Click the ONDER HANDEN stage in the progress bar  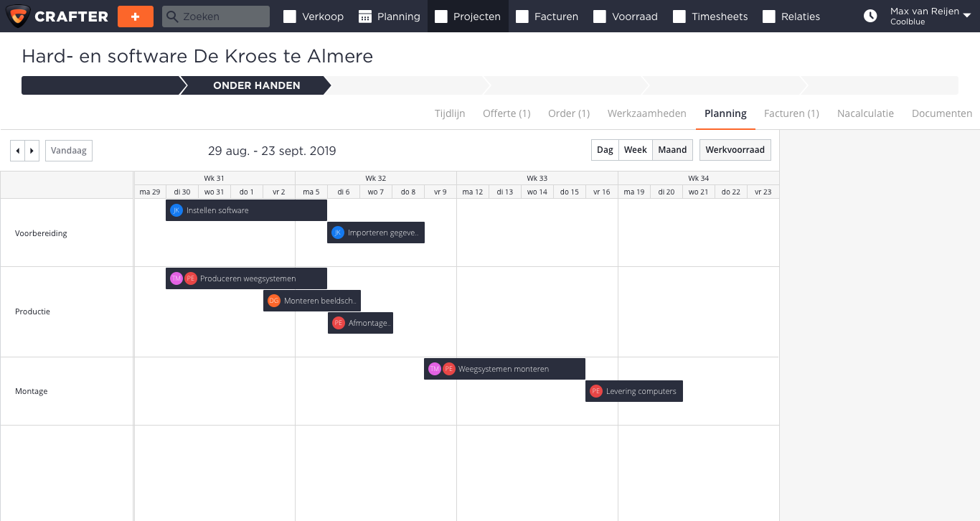click(256, 85)
